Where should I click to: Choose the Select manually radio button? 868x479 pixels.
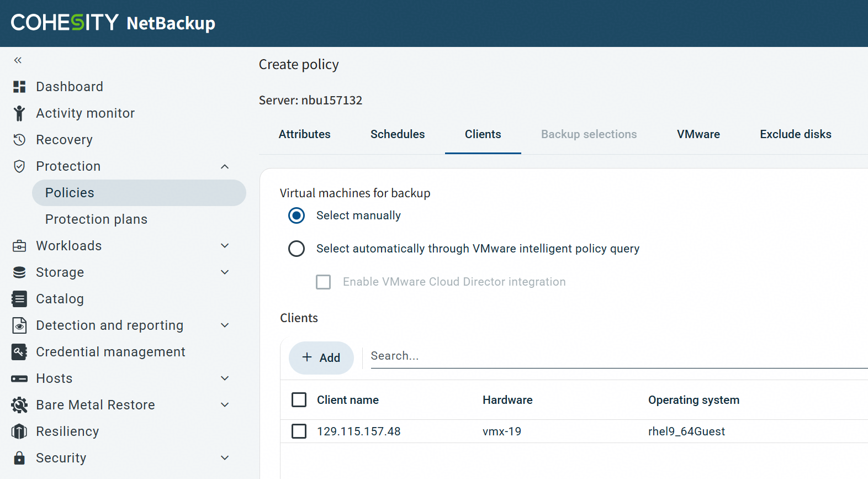[297, 215]
